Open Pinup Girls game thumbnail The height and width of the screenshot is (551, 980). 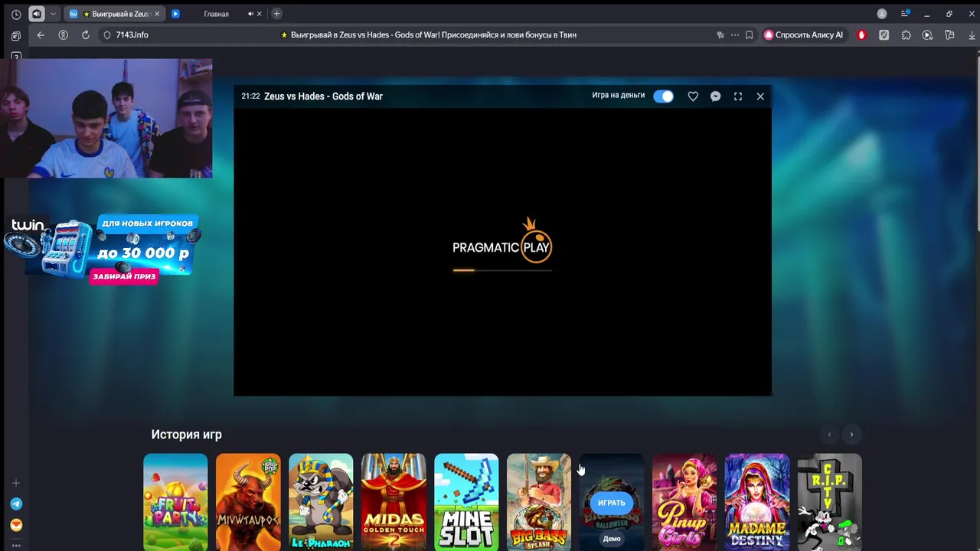click(x=684, y=502)
